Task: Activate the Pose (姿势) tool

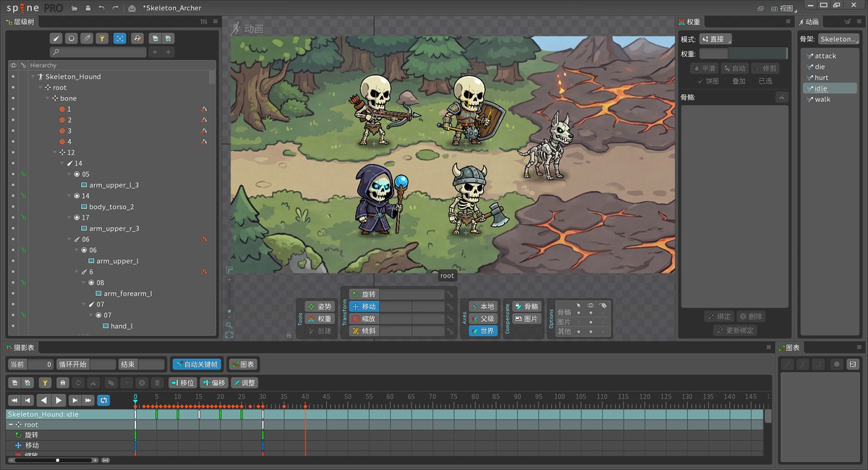Action: point(319,306)
